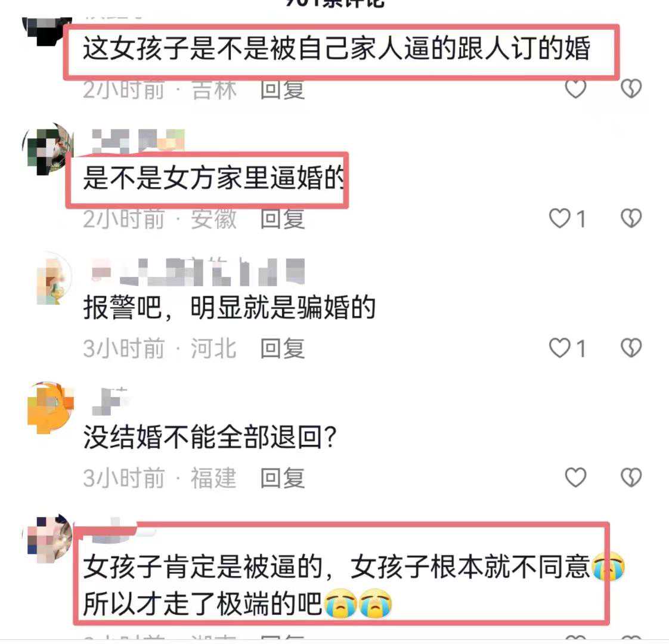The image size is (669, 644).
Task: Like the Jilin comment about forced engagement
Action: (575, 88)
